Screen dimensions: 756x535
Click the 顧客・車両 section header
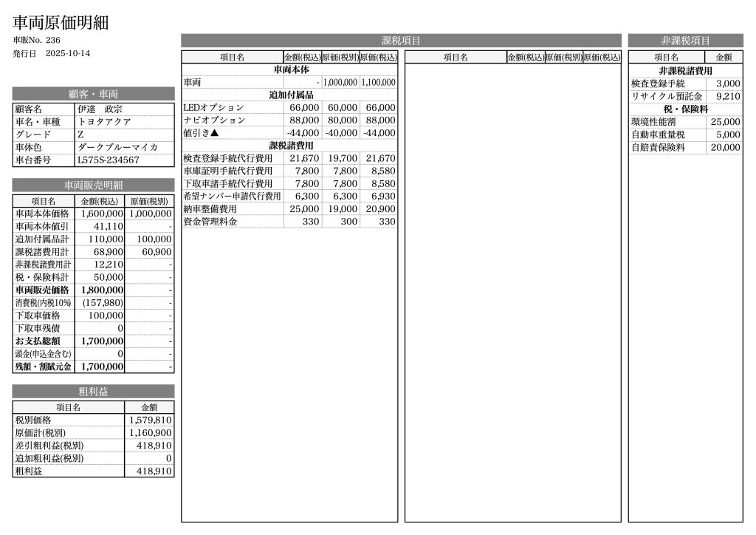pos(93,94)
